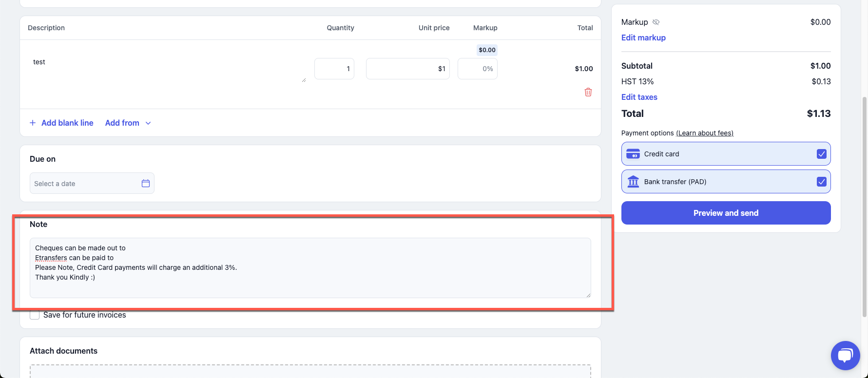Open the Edit markup link

click(x=643, y=38)
